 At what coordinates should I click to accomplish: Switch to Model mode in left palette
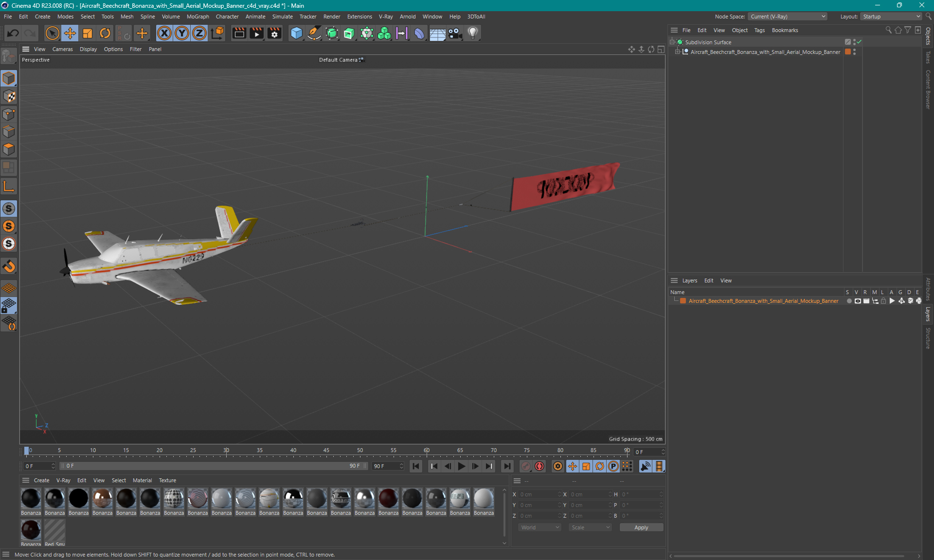[9, 79]
